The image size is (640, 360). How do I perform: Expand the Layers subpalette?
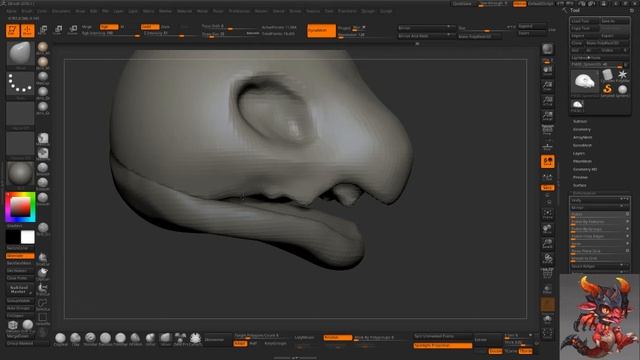tap(578, 153)
